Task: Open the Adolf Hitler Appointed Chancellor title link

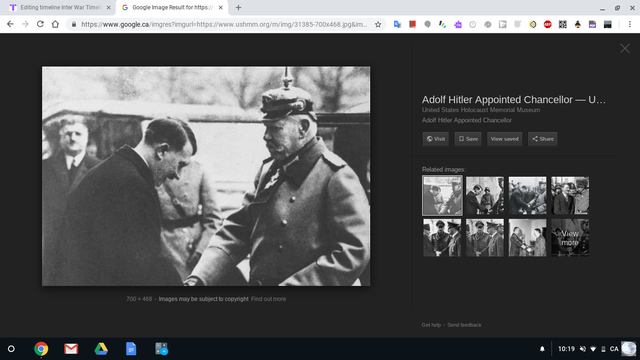Action: 513,100
